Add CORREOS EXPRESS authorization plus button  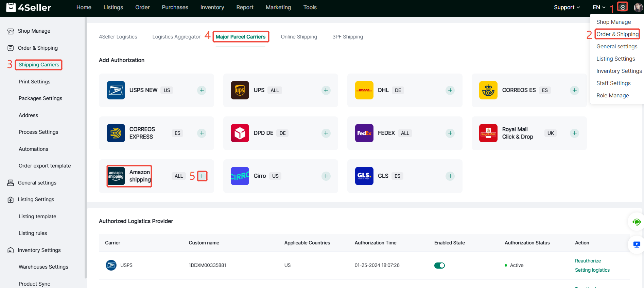(202, 133)
